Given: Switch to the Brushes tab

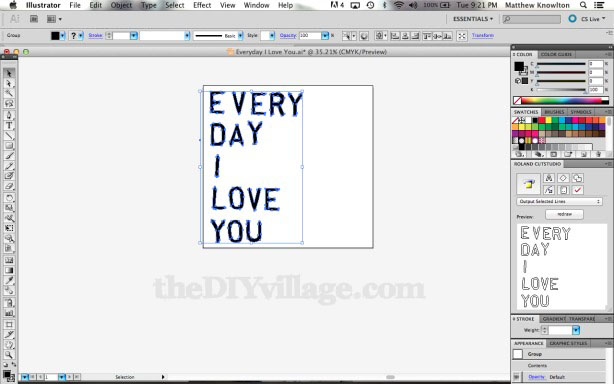Looking at the screenshot, I should pos(554,112).
